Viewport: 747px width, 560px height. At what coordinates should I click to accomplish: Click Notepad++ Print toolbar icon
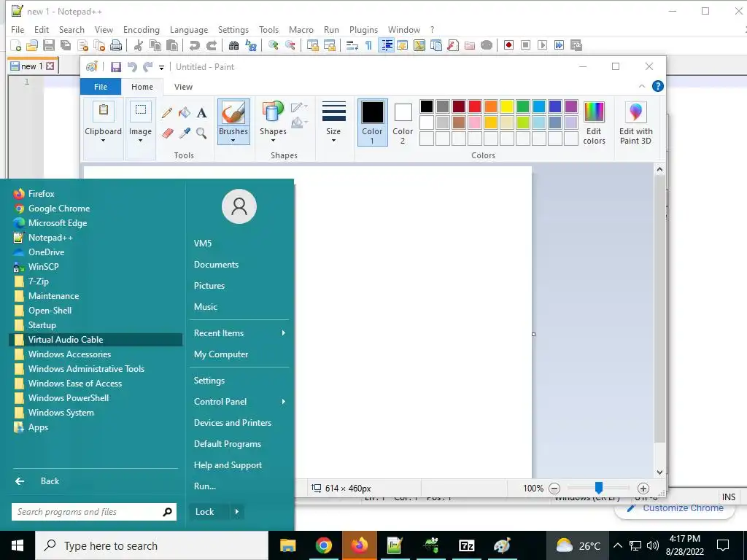click(x=116, y=45)
